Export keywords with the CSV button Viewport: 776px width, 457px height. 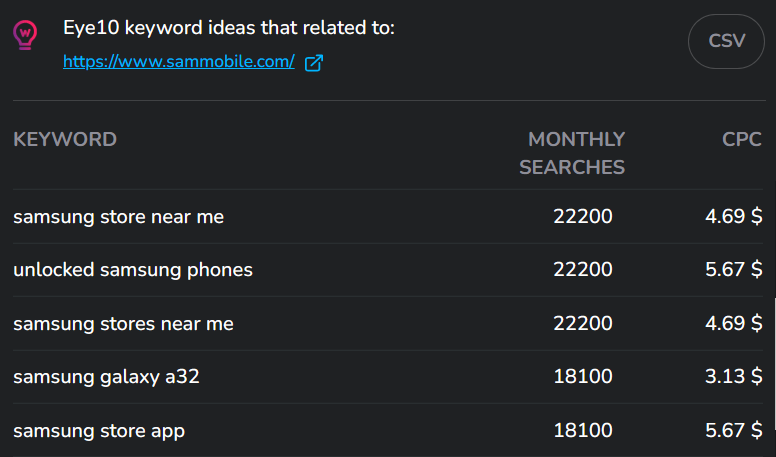[726, 41]
